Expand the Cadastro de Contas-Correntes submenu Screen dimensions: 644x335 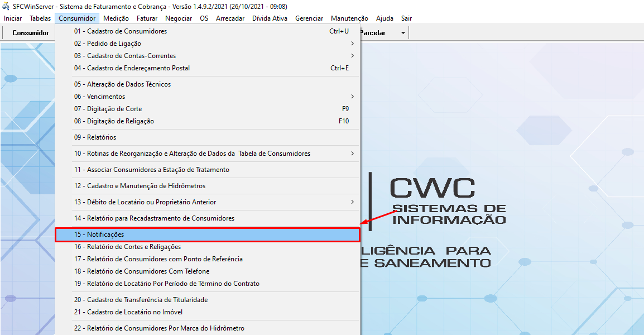coord(352,56)
